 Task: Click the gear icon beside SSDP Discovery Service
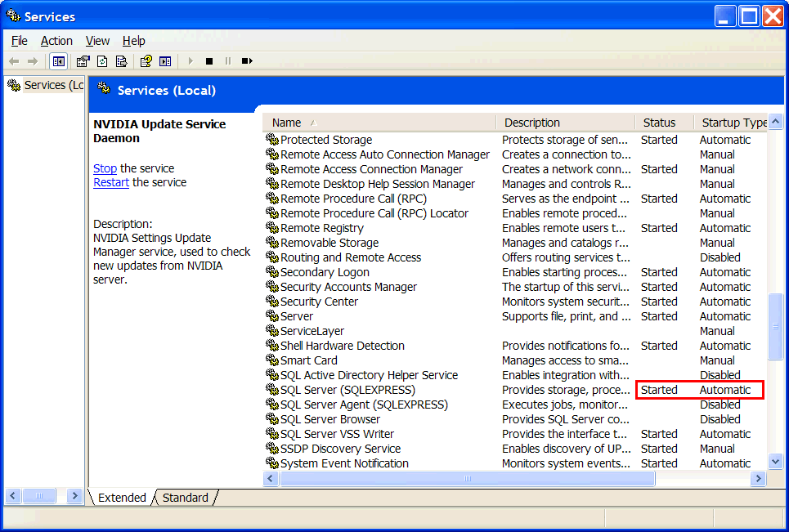[x=272, y=448]
